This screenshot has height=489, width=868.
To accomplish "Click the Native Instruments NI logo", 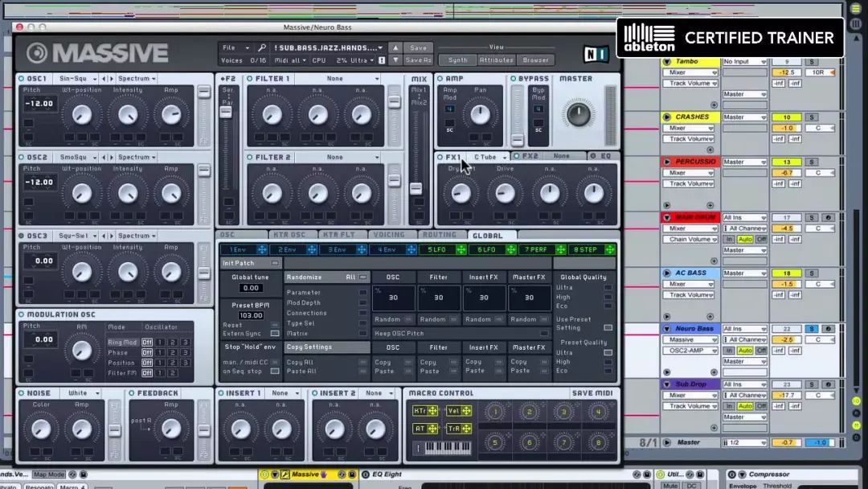I will (x=595, y=53).
